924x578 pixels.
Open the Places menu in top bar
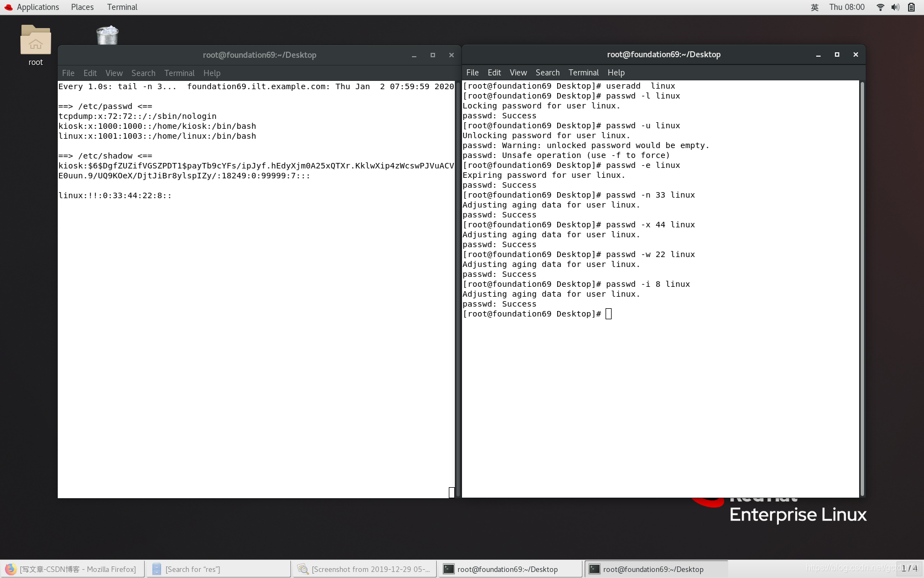(x=82, y=7)
